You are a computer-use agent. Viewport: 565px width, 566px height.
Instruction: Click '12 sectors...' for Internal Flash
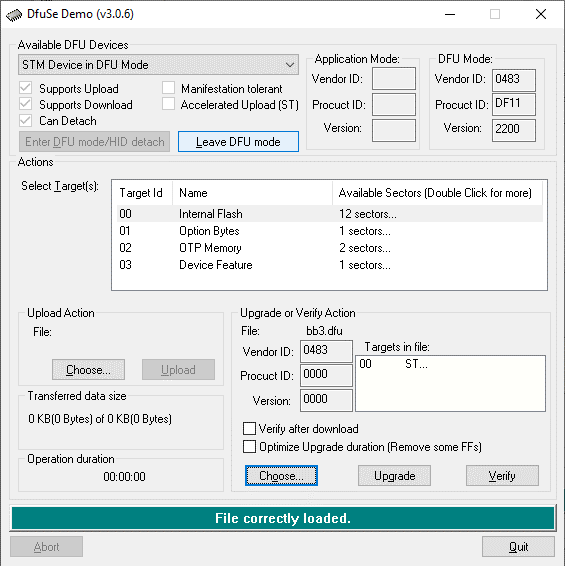pos(368,214)
